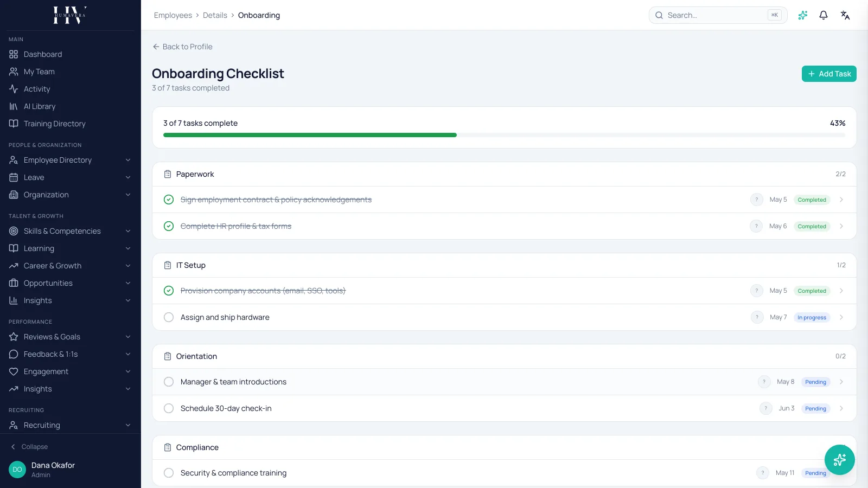Click the Training Directory book icon

click(x=14, y=124)
